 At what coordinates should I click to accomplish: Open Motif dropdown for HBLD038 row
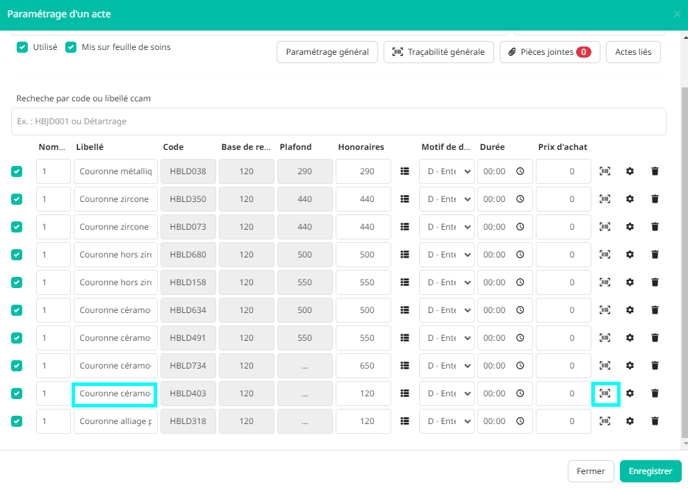point(447,171)
